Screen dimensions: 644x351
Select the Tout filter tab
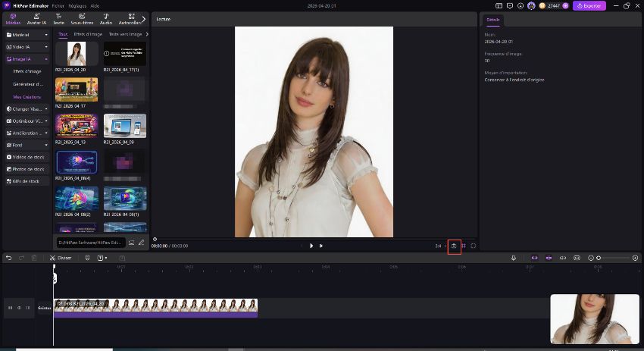coord(63,35)
